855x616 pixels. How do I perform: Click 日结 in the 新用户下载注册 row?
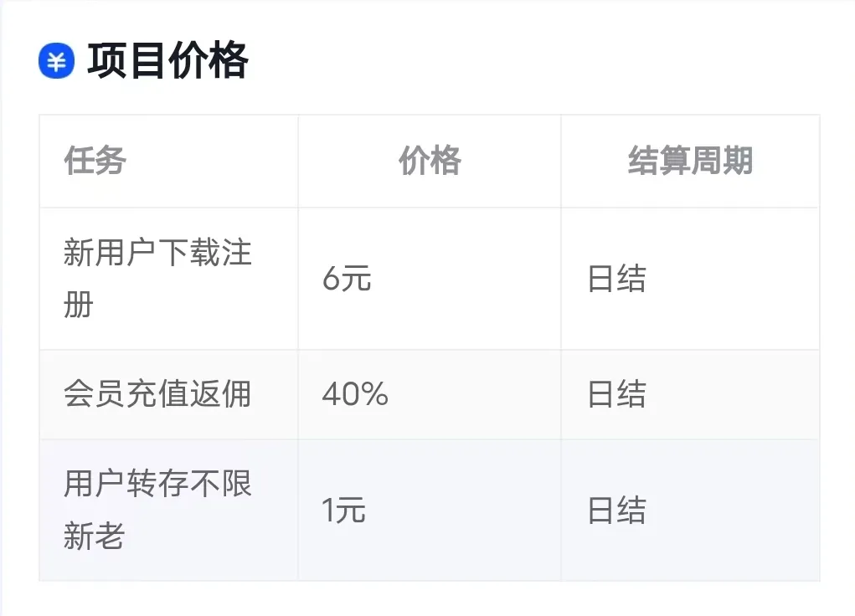[616, 279]
